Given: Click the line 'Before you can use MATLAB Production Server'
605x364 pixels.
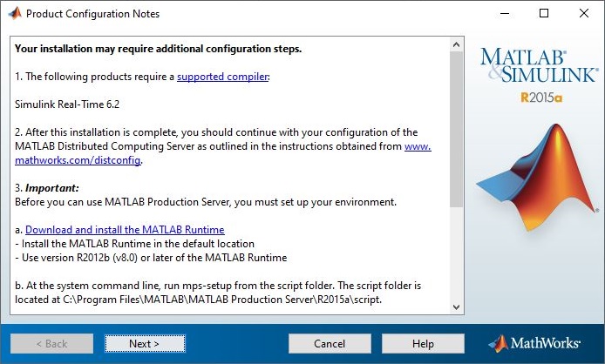Looking at the screenshot, I should pos(206,202).
